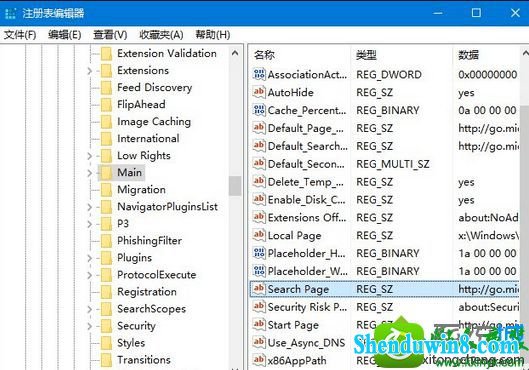Expand the Low Rights tree node
This screenshot has width=529, height=370.
89,156
